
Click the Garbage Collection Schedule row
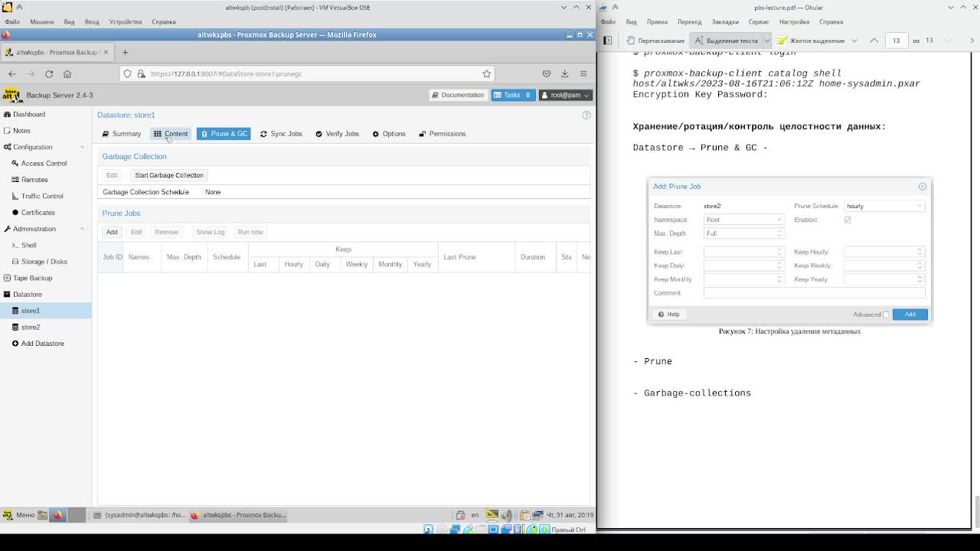pyautogui.click(x=345, y=192)
